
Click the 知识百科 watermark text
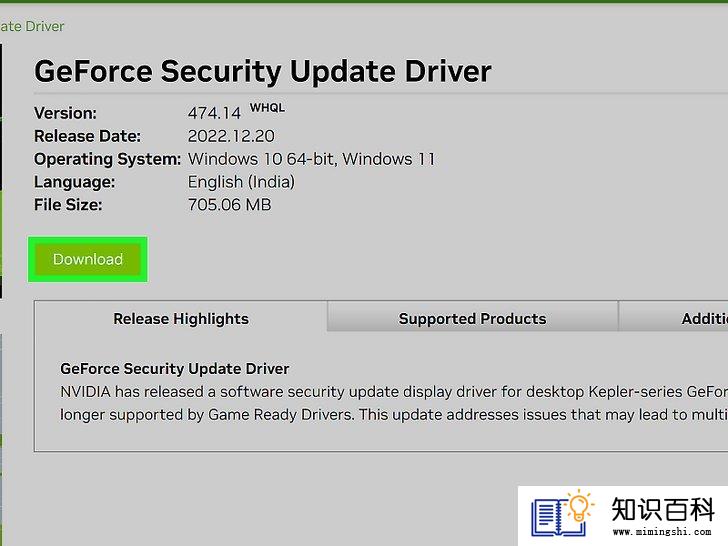(663, 509)
